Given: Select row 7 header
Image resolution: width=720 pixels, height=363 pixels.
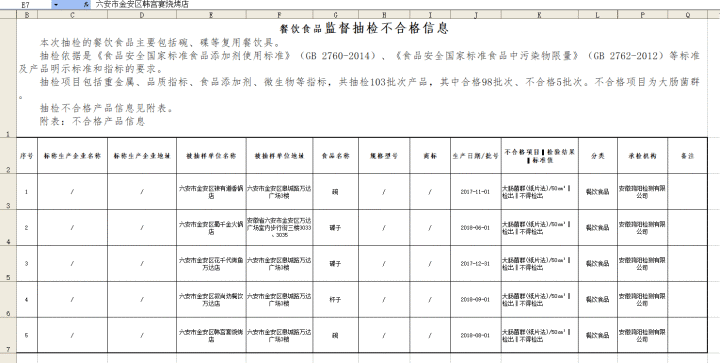Looking at the screenshot, I should (x=8, y=335).
